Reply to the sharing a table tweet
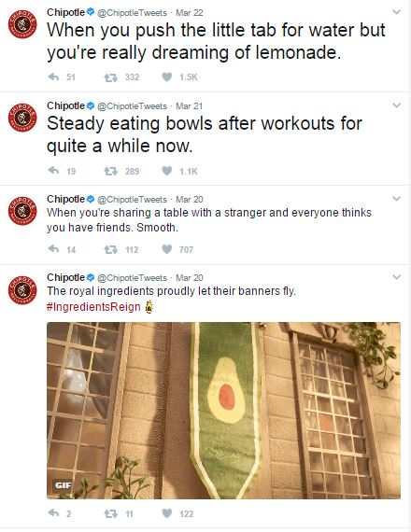 click(x=53, y=249)
